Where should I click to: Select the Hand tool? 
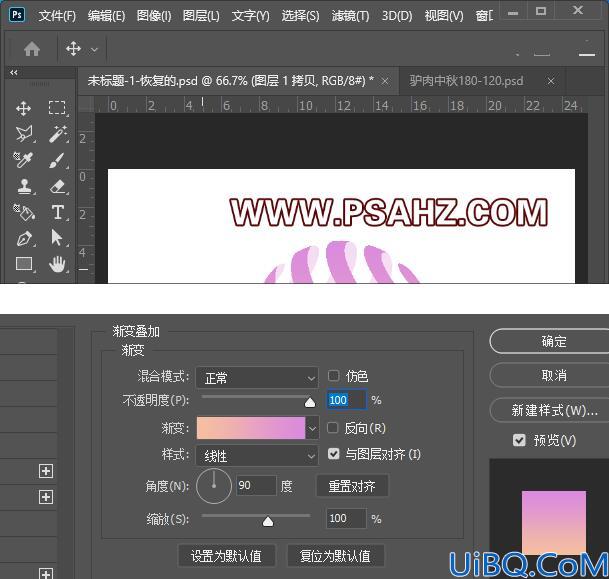[57, 264]
